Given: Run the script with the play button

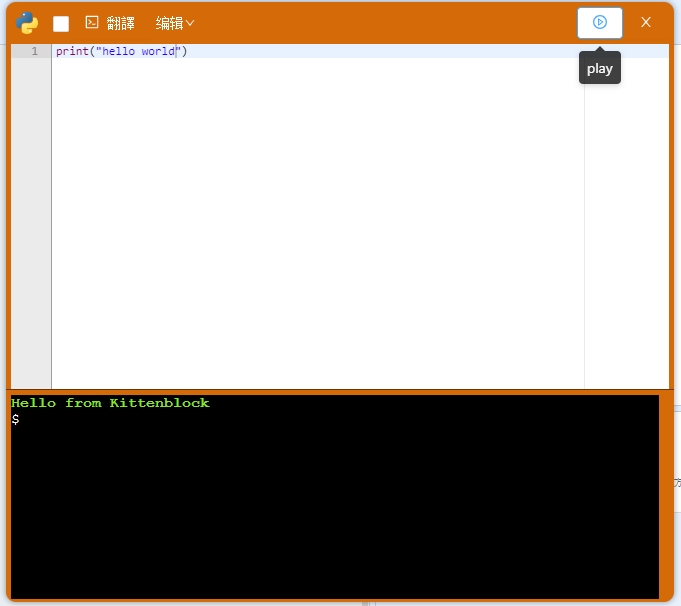Looking at the screenshot, I should coord(599,22).
